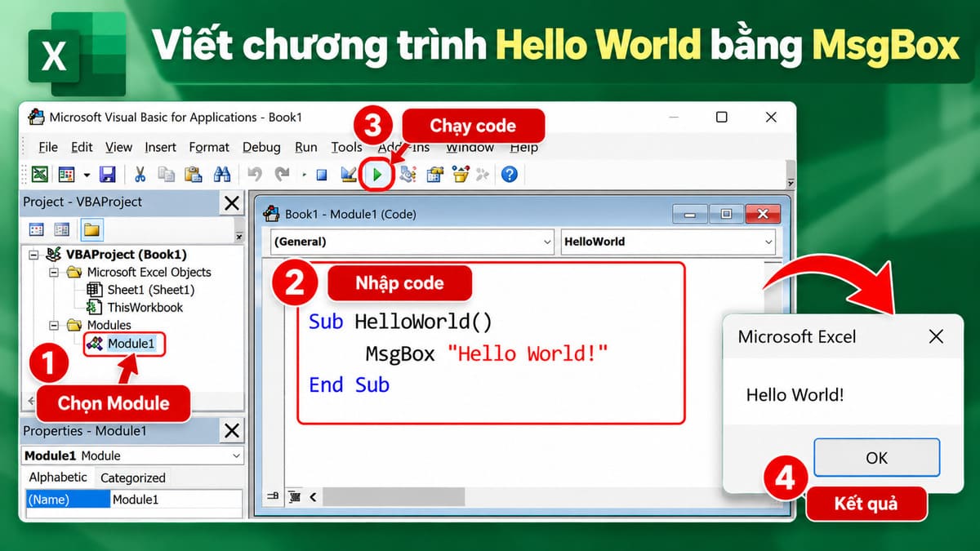Click OK in the Microsoft Excel dialog
Screen dimensions: 980x551
point(876,458)
